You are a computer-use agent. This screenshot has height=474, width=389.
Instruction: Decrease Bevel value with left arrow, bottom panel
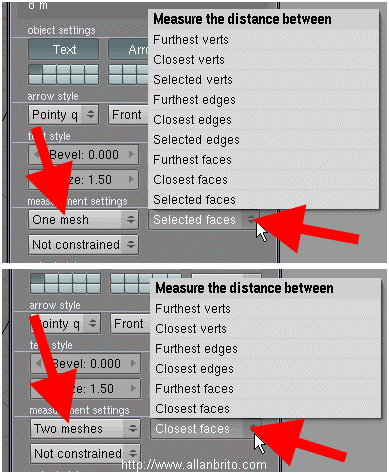pos(38,363)
